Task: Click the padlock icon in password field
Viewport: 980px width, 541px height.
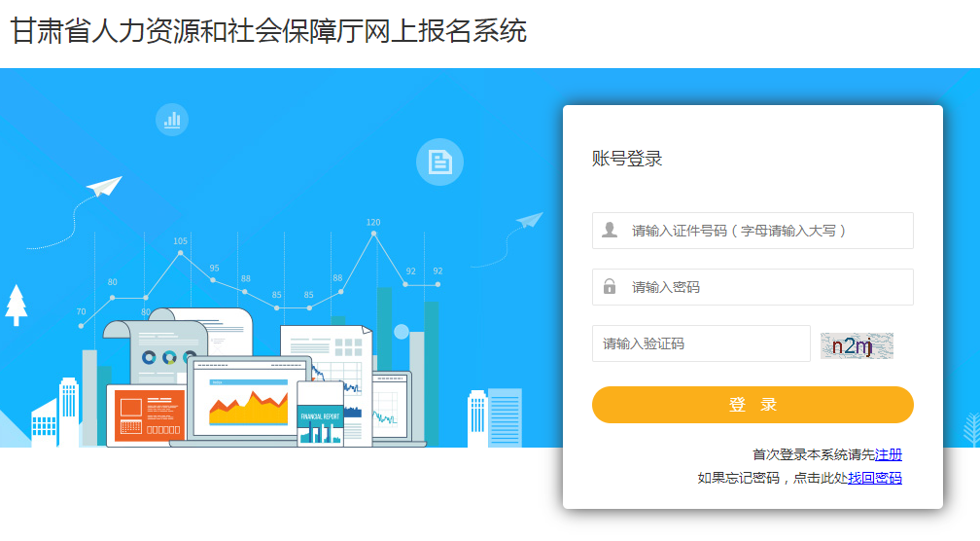Action: pyautogui.click(x=610, y=286)
